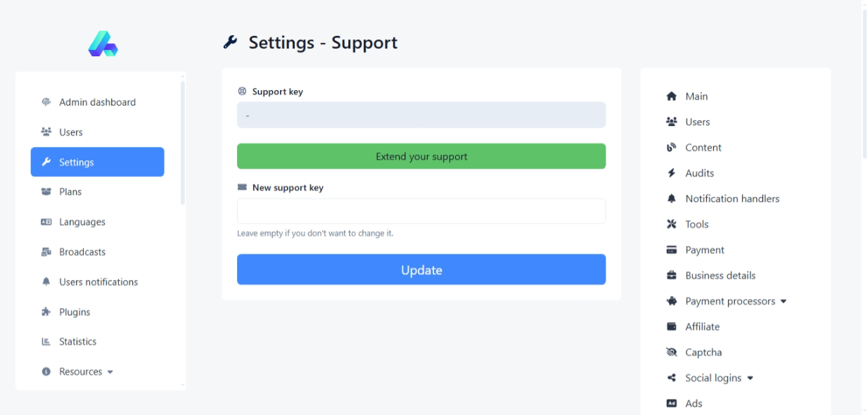Image resolution: width=868 pixels, height=415 pixels.
Task: Go to Statistics in the sidebar
Action: pyautogui.click(x=77, y=342)
